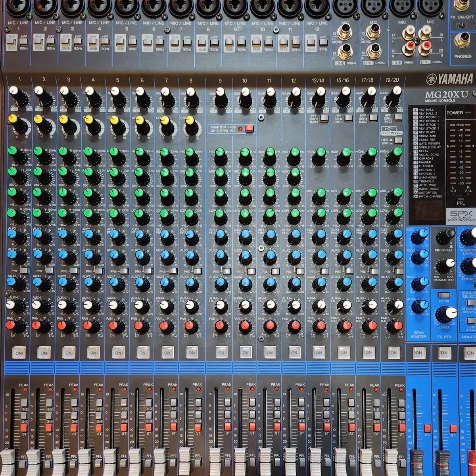
Task: Toggle HPF 80Hz (MIC) switch on channel 17/18
Action: pyautogui.click(x=374, y=118)
